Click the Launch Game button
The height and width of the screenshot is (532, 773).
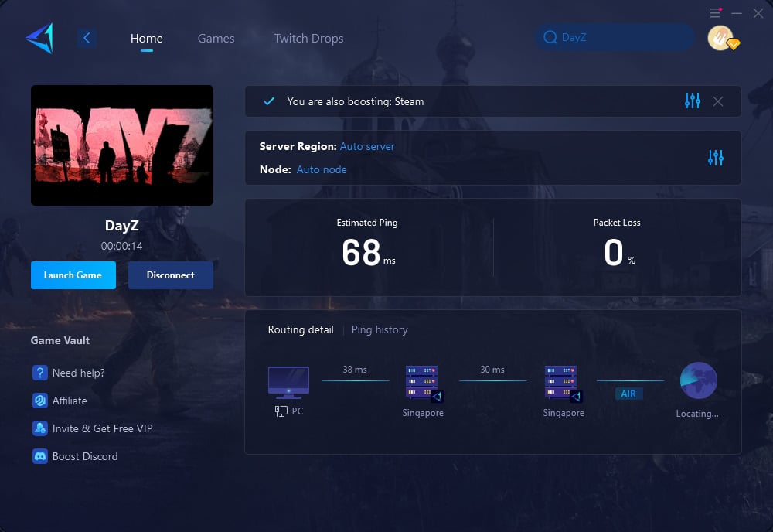pos(73,275)
